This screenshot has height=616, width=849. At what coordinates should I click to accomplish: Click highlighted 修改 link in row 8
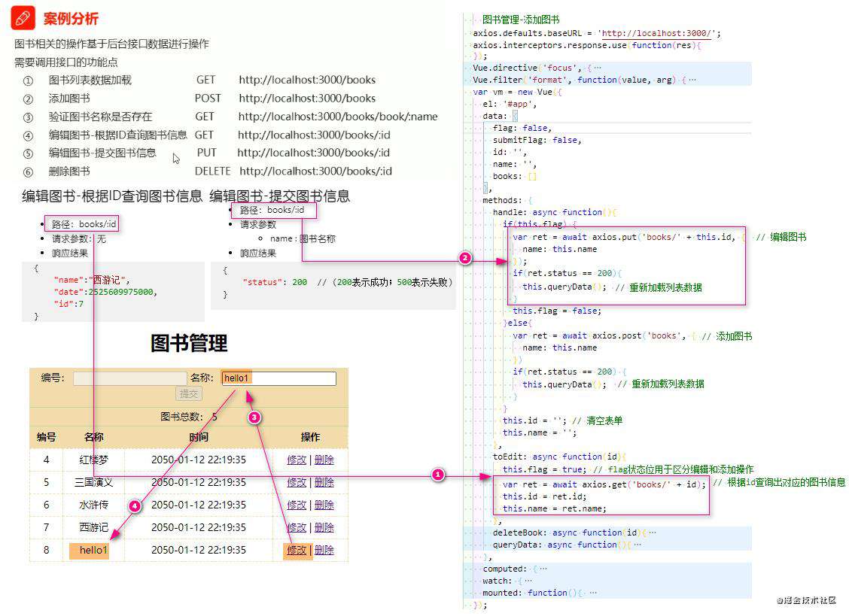(x=297, y=550)
